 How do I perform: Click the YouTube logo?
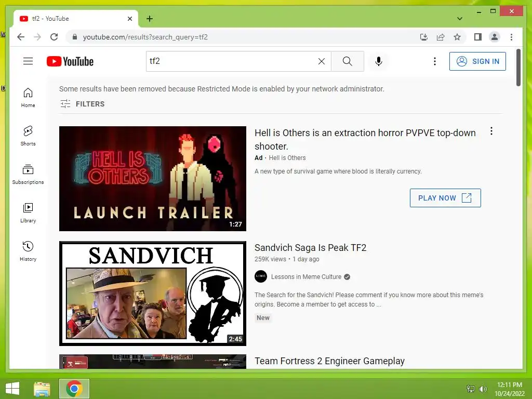tap(70, 61)
